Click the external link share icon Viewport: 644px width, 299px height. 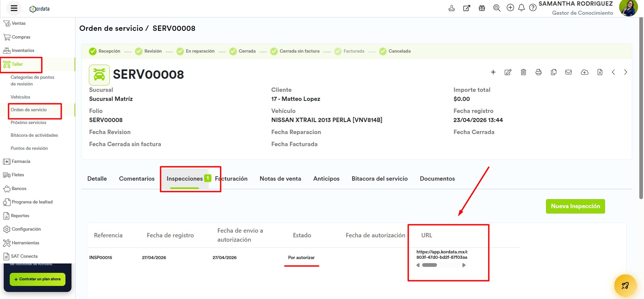tap(466, 8)
